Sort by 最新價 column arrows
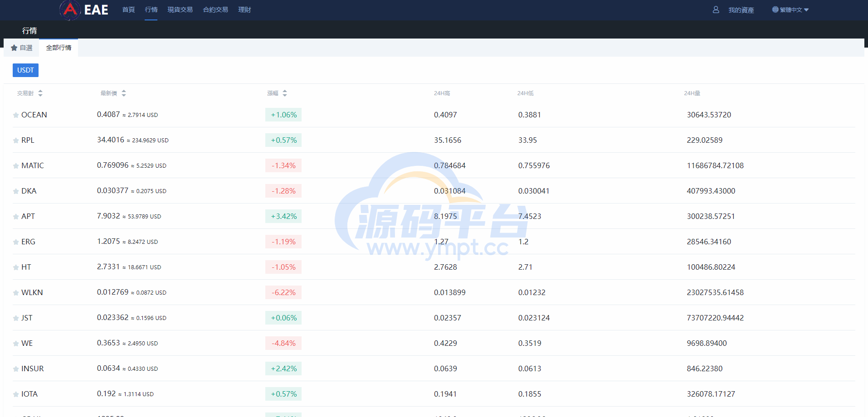Image resolution: width=868 pixels, height=417 pixels. click(124, 93)
